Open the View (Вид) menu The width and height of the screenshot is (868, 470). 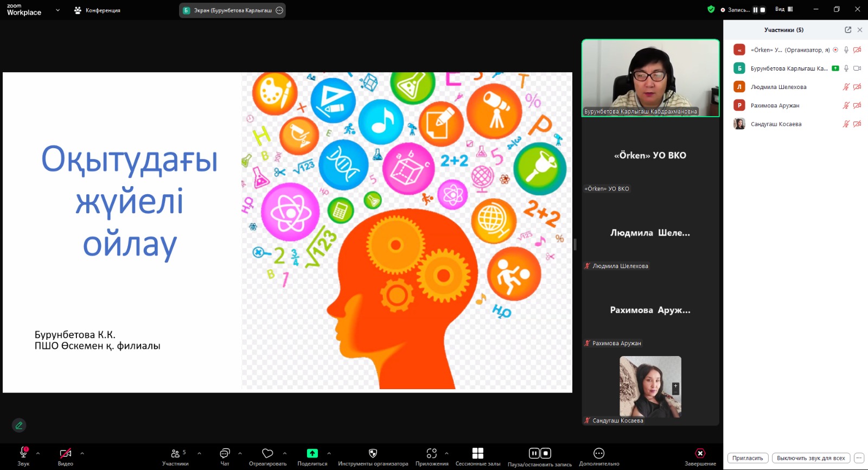(x=783, y=9)
